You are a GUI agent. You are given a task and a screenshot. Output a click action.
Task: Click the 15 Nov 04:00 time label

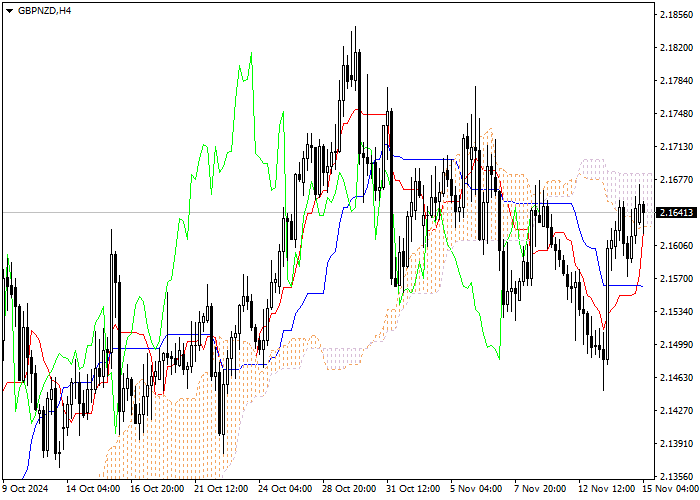[x=670, y=489]
